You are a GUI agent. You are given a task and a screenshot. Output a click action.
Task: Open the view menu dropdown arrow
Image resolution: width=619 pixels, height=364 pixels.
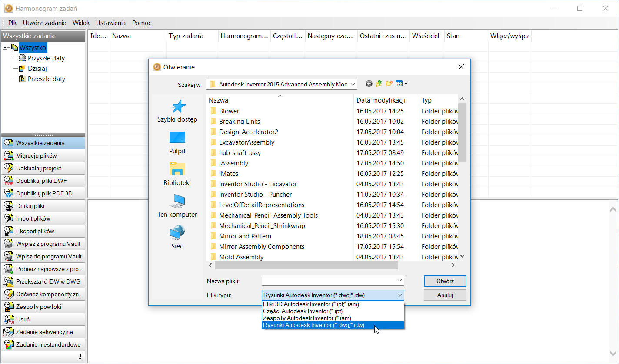[x=406, y=84]
